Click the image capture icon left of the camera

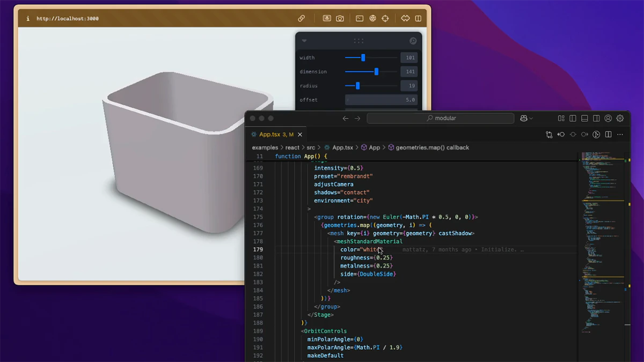[327, 18]
